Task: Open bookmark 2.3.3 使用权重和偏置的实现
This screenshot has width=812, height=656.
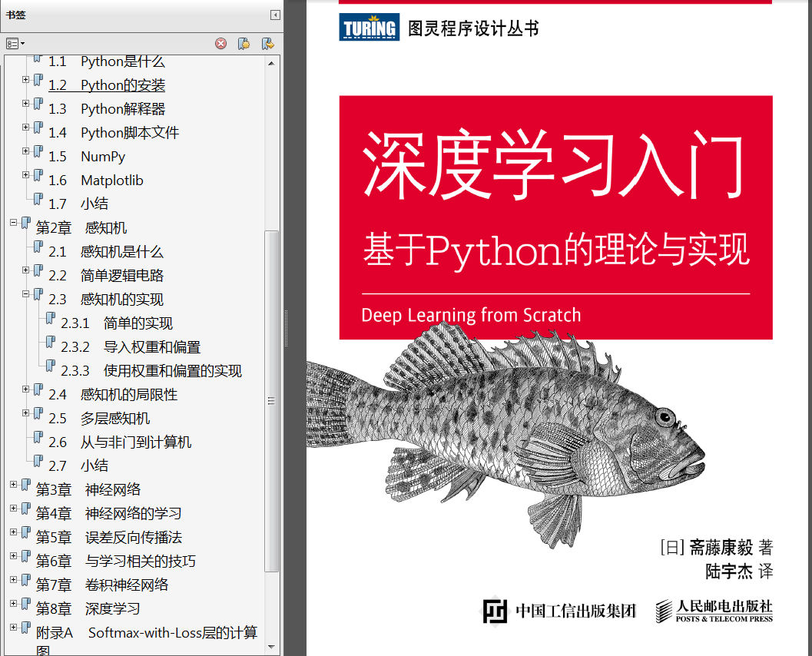Action: tap(151, 371)
